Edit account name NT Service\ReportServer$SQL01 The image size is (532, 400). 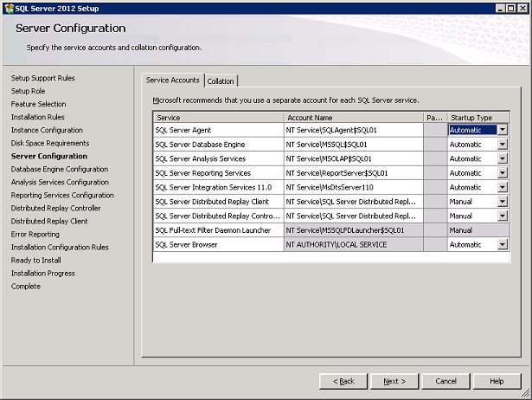(354, 173)
